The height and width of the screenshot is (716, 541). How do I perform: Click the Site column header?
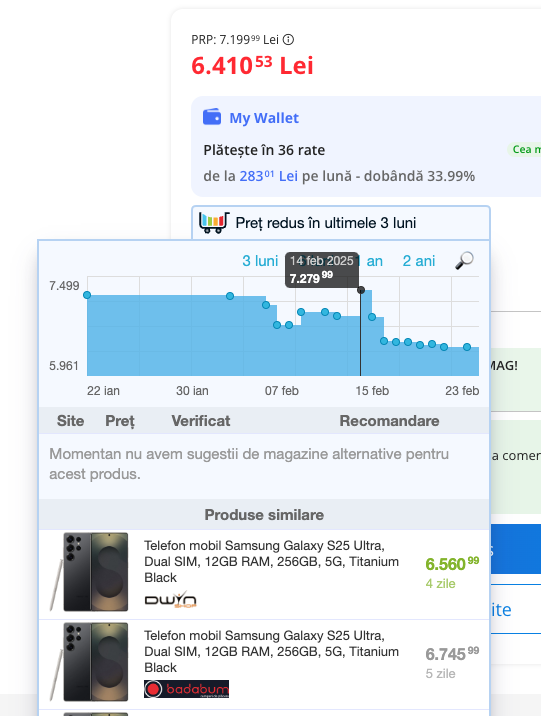pyautogui.click(x=70, y=421)
